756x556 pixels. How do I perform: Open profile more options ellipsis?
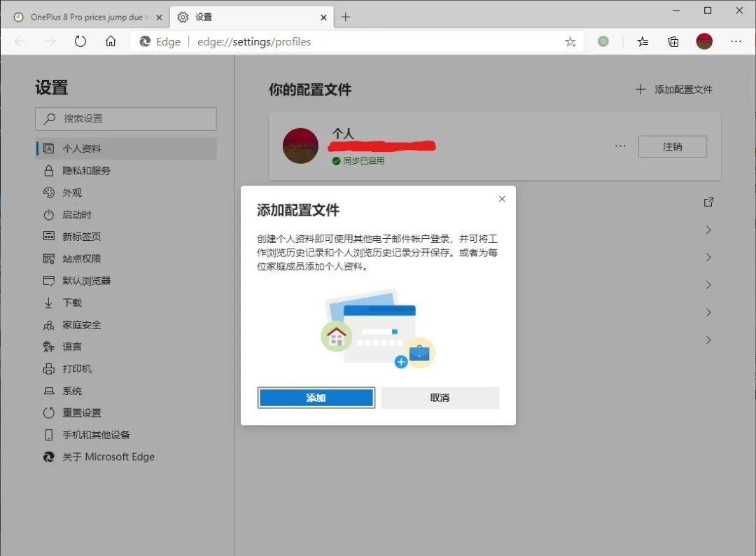[620, 146]
